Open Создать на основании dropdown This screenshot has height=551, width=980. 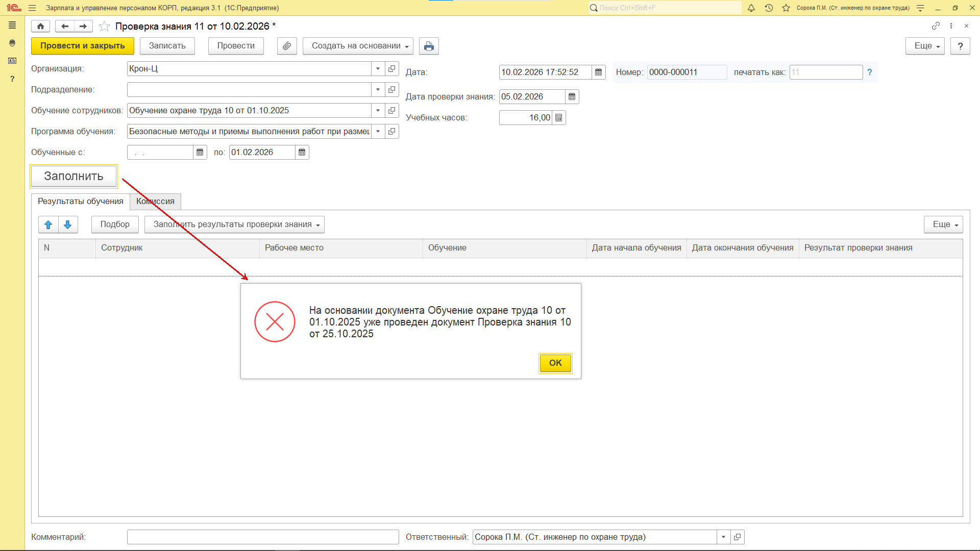357,46
